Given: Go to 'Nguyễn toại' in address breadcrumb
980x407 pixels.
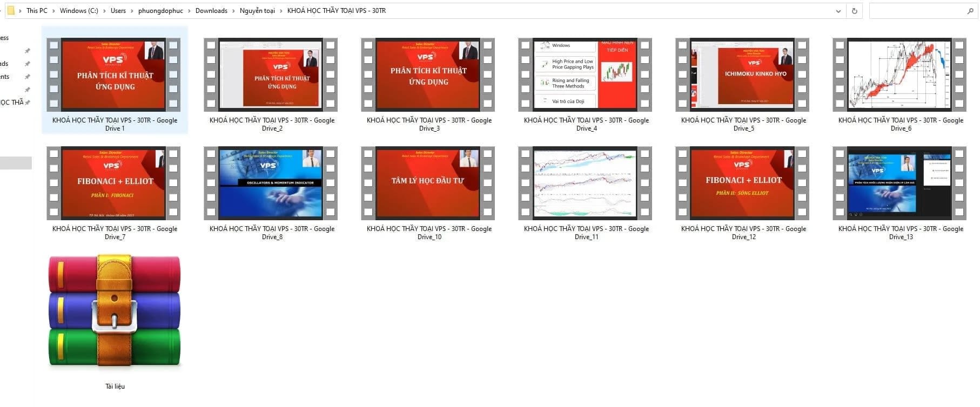Looking at the screenshot, I should (x=257, y=11).
